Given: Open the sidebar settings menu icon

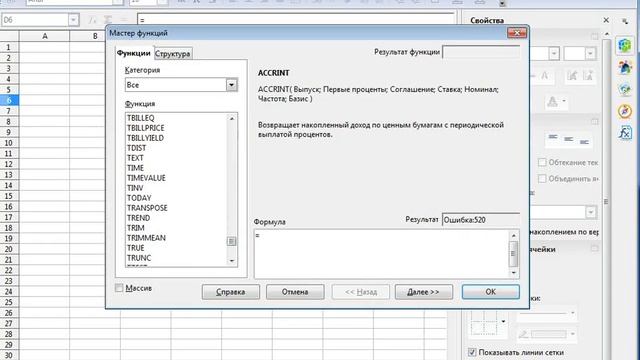Looking at the screenshot, I should point(625,20).
